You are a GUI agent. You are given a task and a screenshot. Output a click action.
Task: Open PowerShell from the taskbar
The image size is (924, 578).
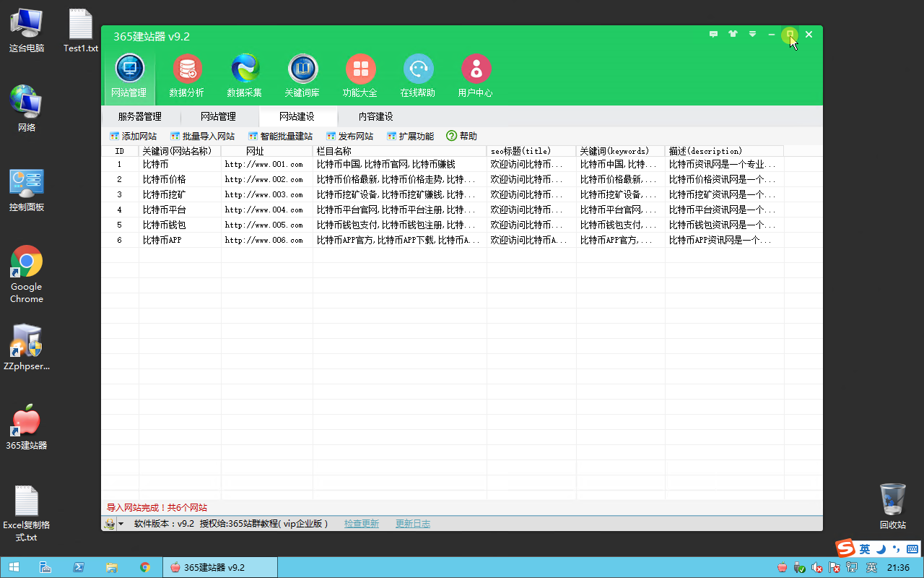[x=79, y=567]
